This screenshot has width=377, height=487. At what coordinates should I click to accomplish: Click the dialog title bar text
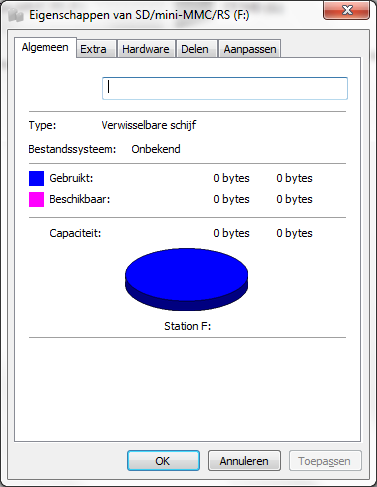coord(139,15)
